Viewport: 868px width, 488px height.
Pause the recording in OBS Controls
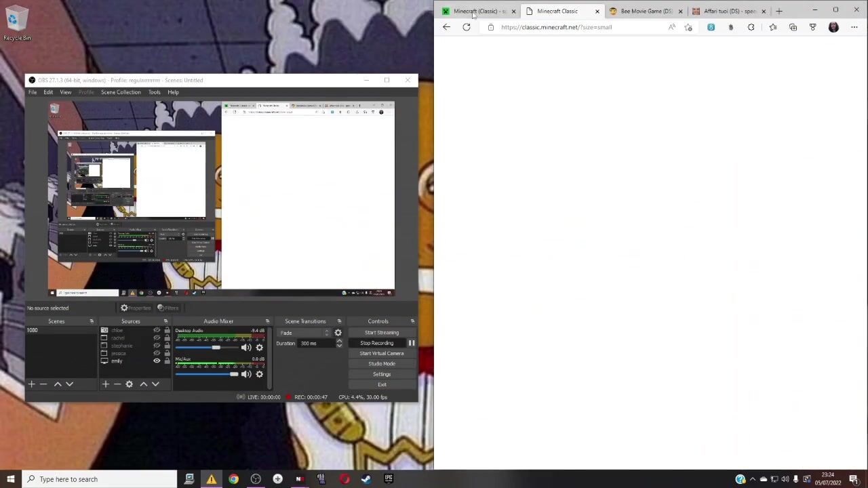[412, 343]
